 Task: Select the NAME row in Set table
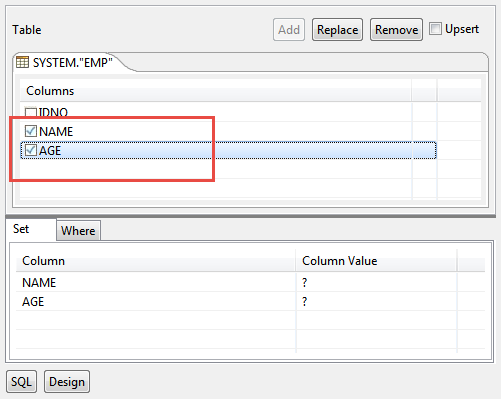[250, 282]
